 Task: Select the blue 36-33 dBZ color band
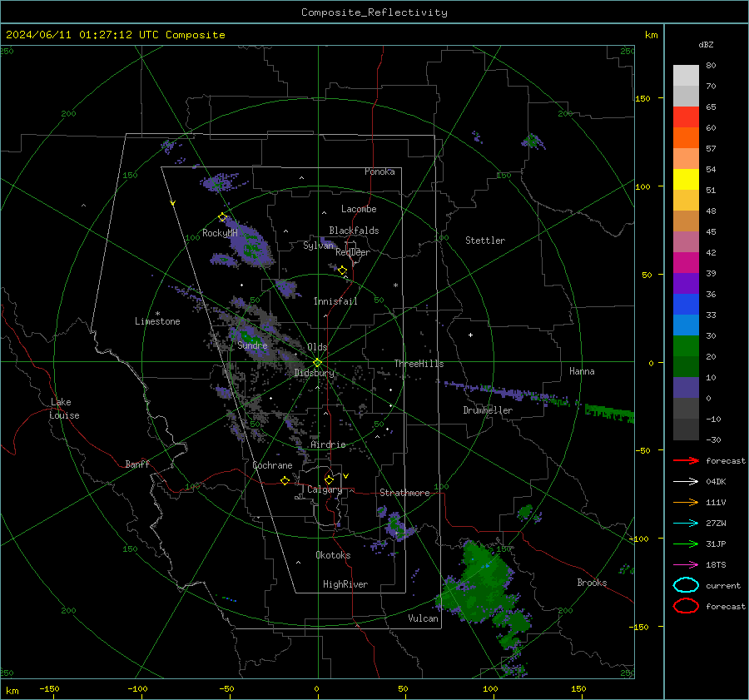point(686,305)
